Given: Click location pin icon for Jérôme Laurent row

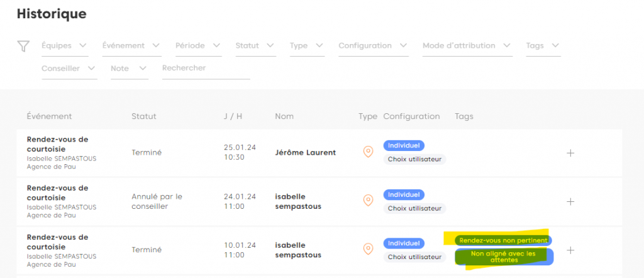Looking at the screenshot, I should click(x=369, y=152).
